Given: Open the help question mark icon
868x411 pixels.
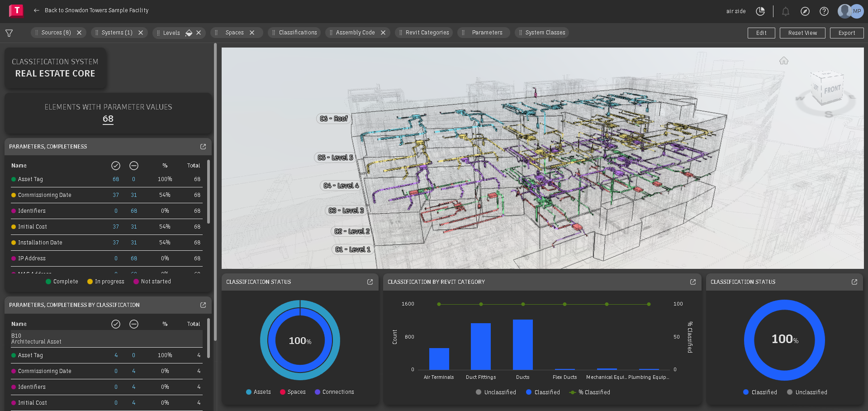Looking at the screenshot, I should pyautogui.click(x=824, y=11).
